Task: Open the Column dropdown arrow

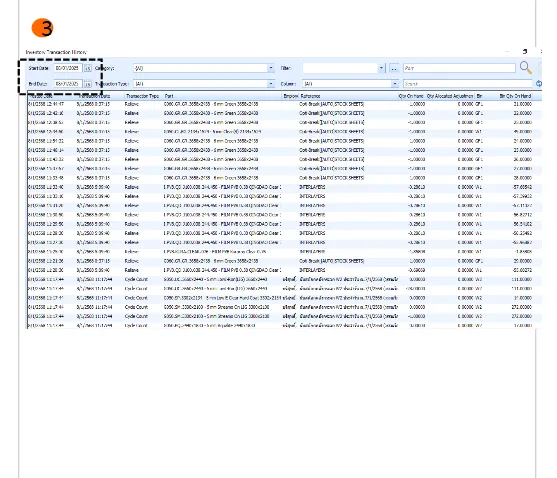Action: click(x=395, y=84)
